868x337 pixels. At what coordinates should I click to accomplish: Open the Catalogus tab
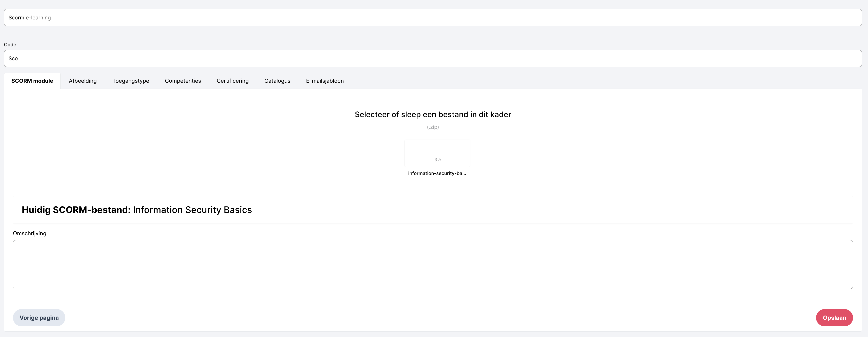click(277, 81)
